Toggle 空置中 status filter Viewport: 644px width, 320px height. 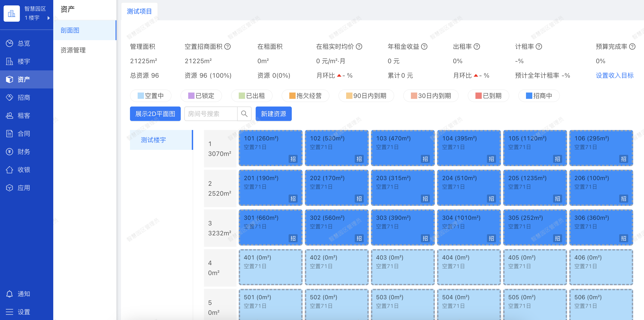click(151, 96)
